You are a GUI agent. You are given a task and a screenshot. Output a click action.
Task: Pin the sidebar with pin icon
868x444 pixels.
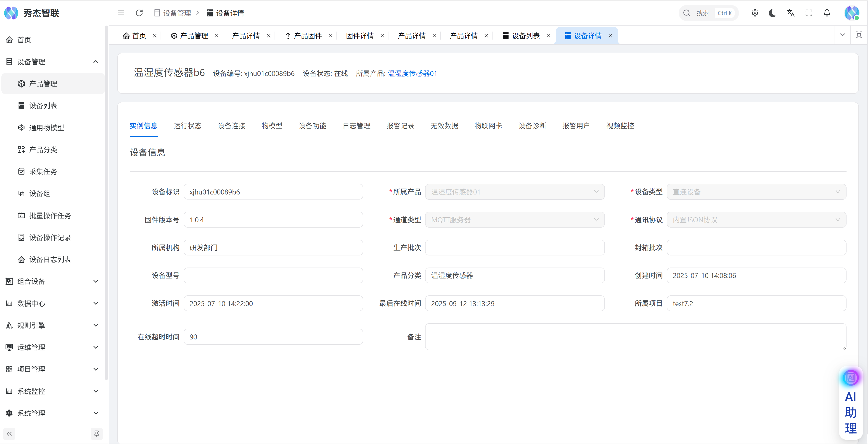(97, 433)
